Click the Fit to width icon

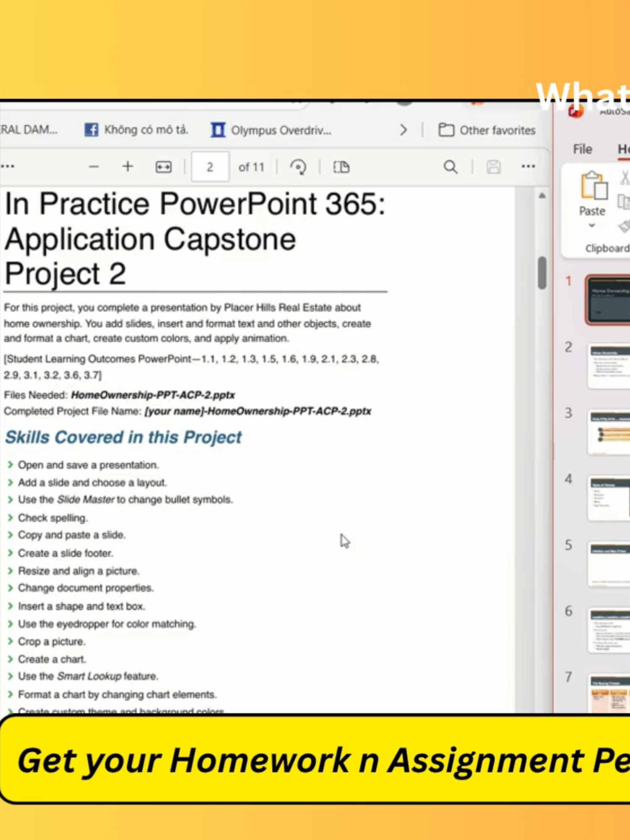point(163,167)
